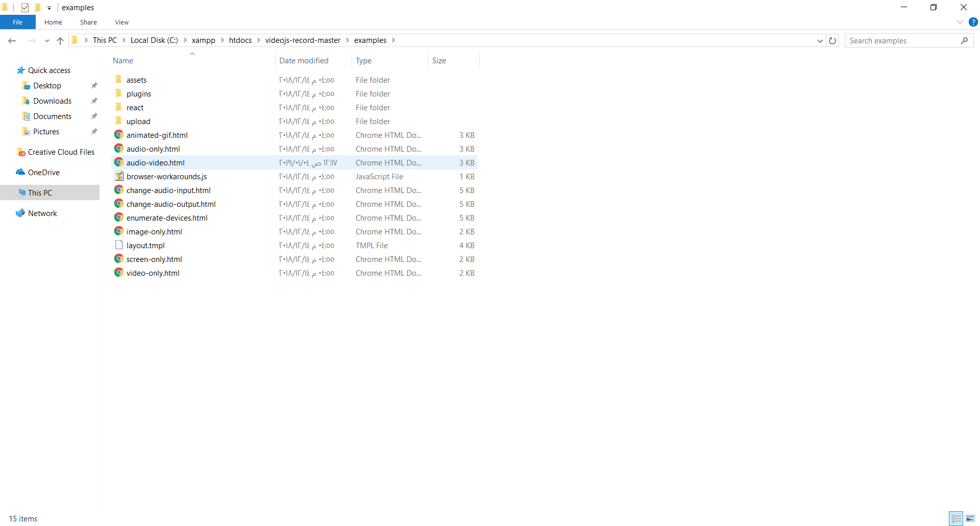Switch to details list view
Image resolution: width=980 pixels, height=526 pixels.
click(x=956, y=518)
